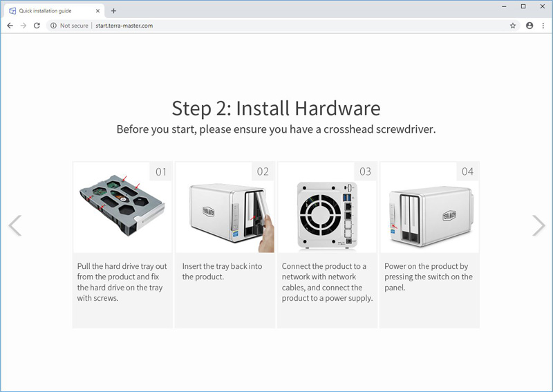Go to the previous slide using left chevron
Image resolution: width=553 pixels, height=392 pixels.
(x=15, y=225)
